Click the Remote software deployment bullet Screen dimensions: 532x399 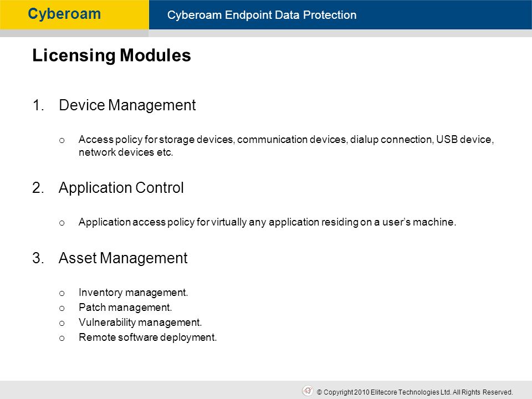point(147,337)
